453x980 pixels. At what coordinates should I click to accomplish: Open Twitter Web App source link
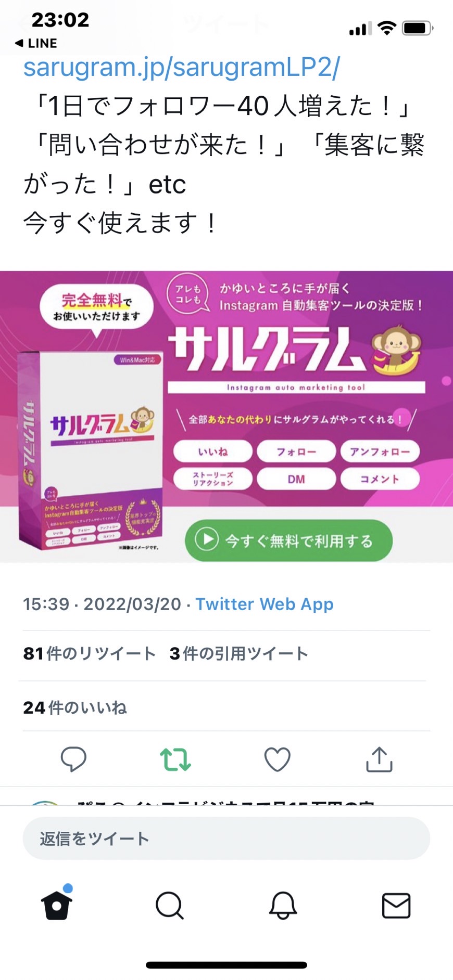click(265, 604)
